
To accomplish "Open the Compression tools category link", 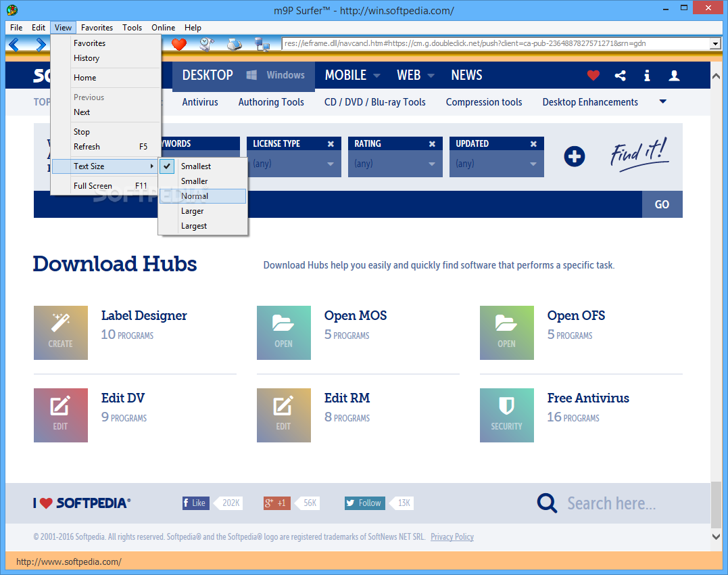I will 484,102.
